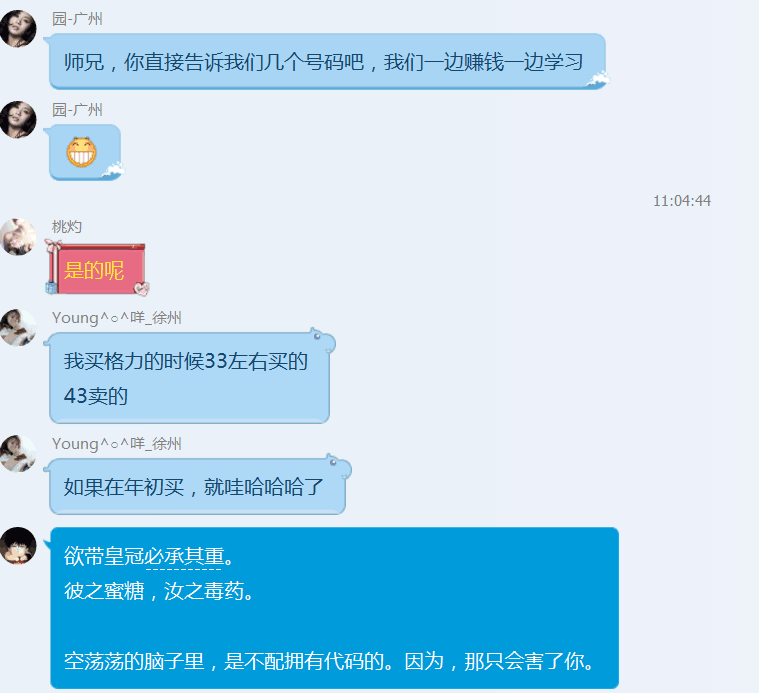The height and width of the screenshot is (693, 759).
Task: Click the line 彼之蜜糖，汝之毒药
Action: [159, 591]
